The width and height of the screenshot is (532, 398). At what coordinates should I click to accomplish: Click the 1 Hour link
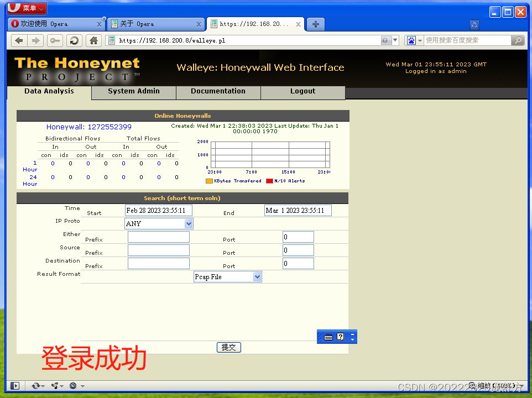(x=30, y=166)
